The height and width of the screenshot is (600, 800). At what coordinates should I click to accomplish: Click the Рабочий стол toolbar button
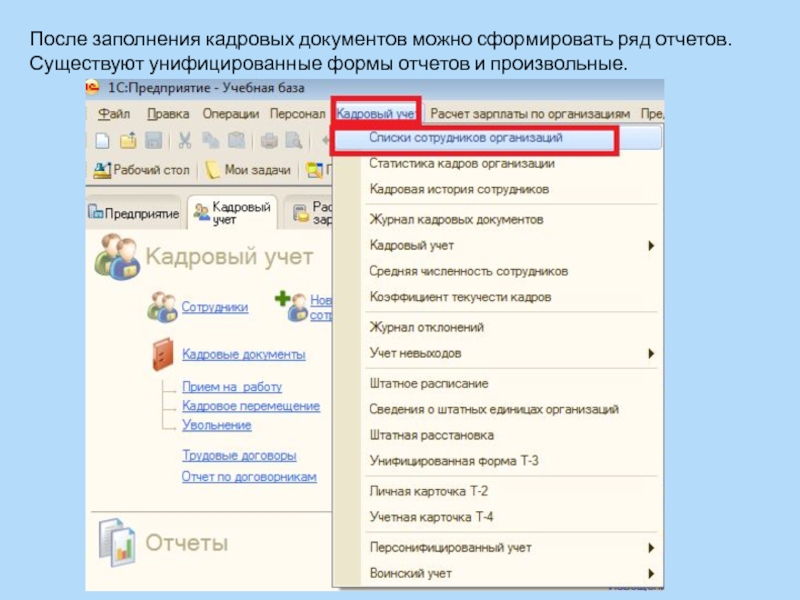click(141, 170)
